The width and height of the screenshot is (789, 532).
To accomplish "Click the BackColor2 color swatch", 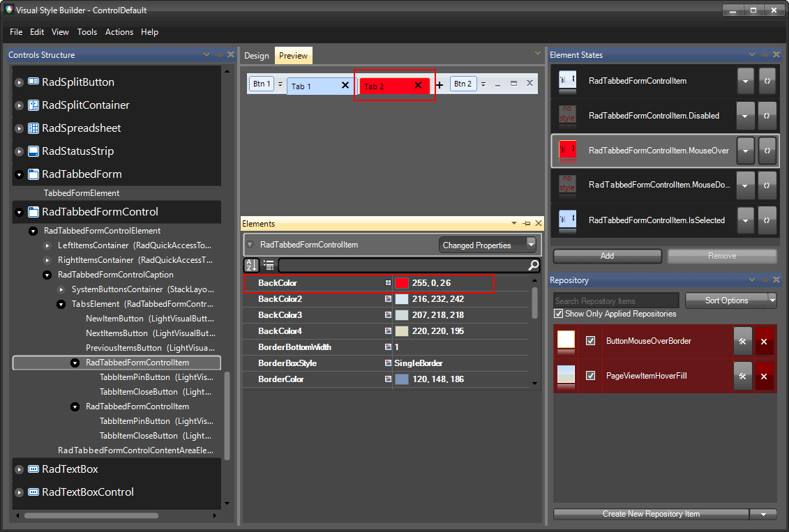I will tap(402, 299).
